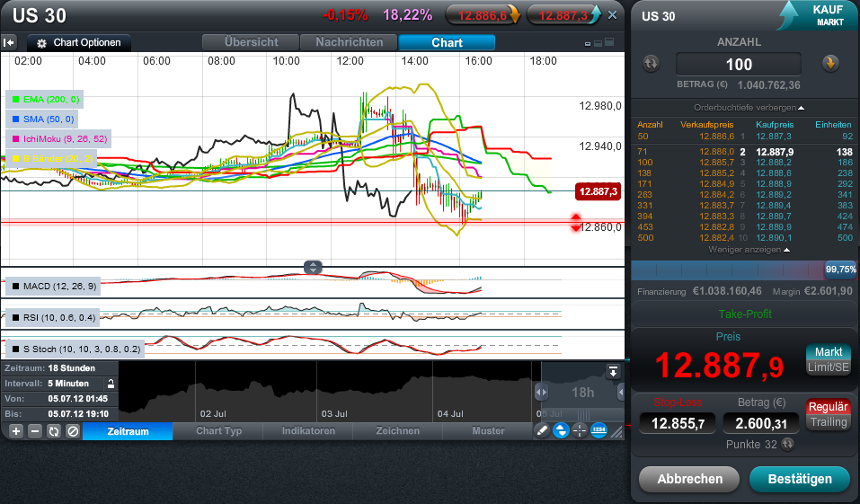This screenshot has height=504, width=860.
Task: Click the collapse panel arrow icon at top-left
Action: (9, 42)
